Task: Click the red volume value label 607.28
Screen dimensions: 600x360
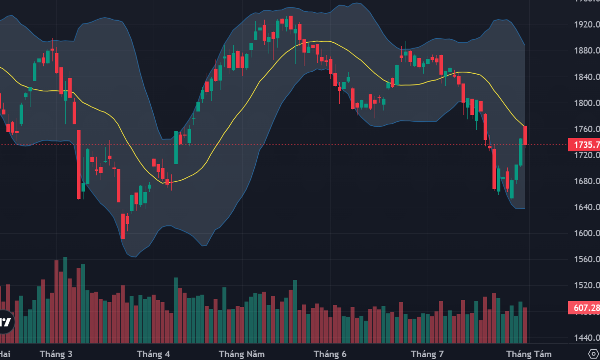Action: coord(584,308)
